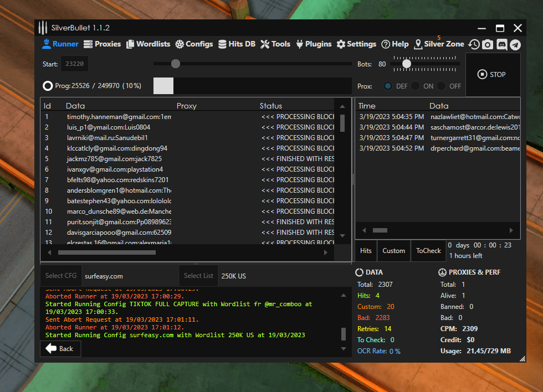This screenshot has height=392, width=543.
Task: Click the Telegram paper plane icon
Action: pos(515,44)
